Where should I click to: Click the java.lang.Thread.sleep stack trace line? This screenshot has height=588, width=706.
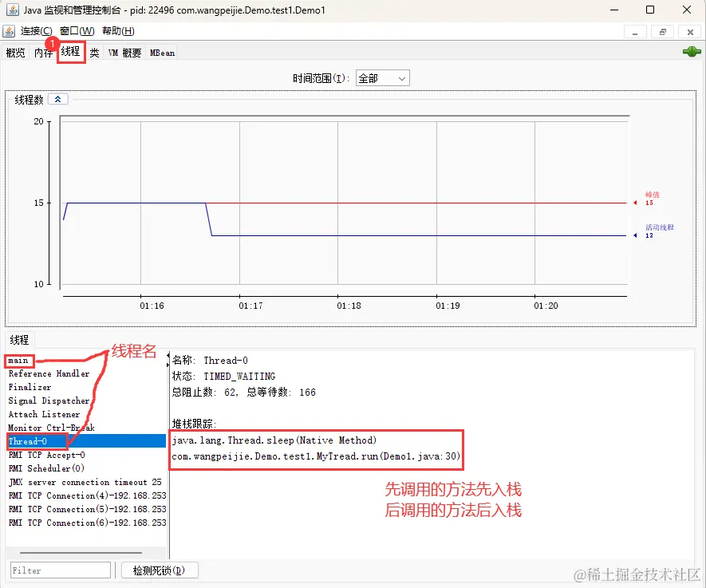pos(274,440)
